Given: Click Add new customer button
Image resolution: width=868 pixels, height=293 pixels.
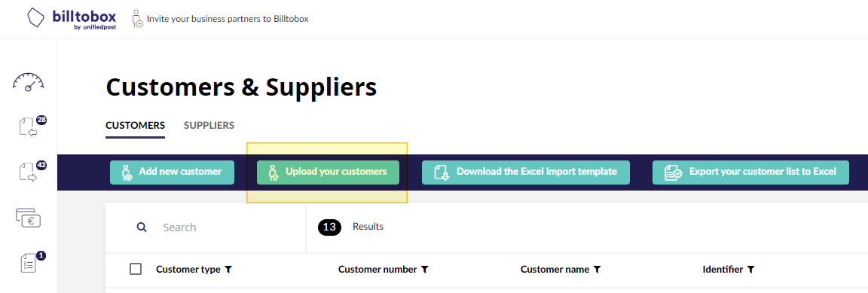Looking at the screenshot, I should (172, 172).
